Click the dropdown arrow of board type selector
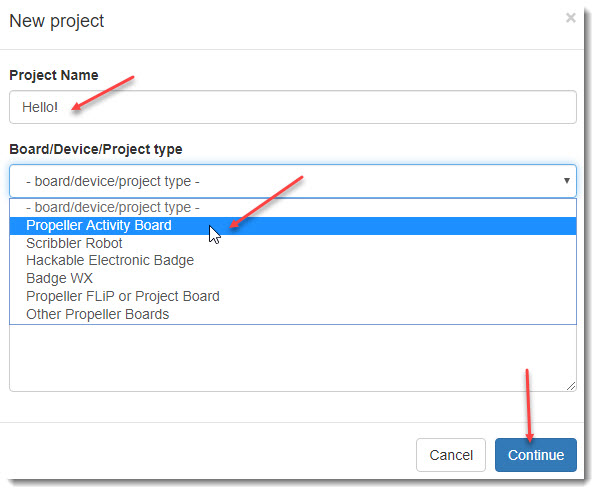The image size is (599, 494). click(x=567, y=181)
